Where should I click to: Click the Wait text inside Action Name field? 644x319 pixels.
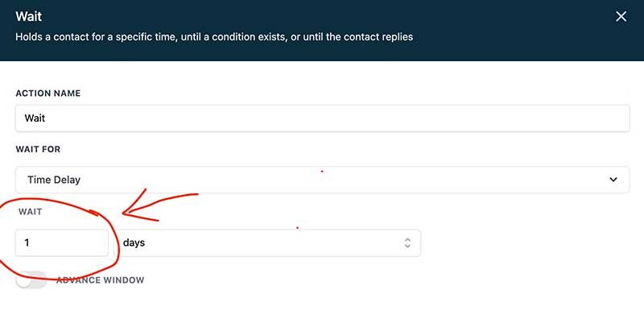[35, 118]
